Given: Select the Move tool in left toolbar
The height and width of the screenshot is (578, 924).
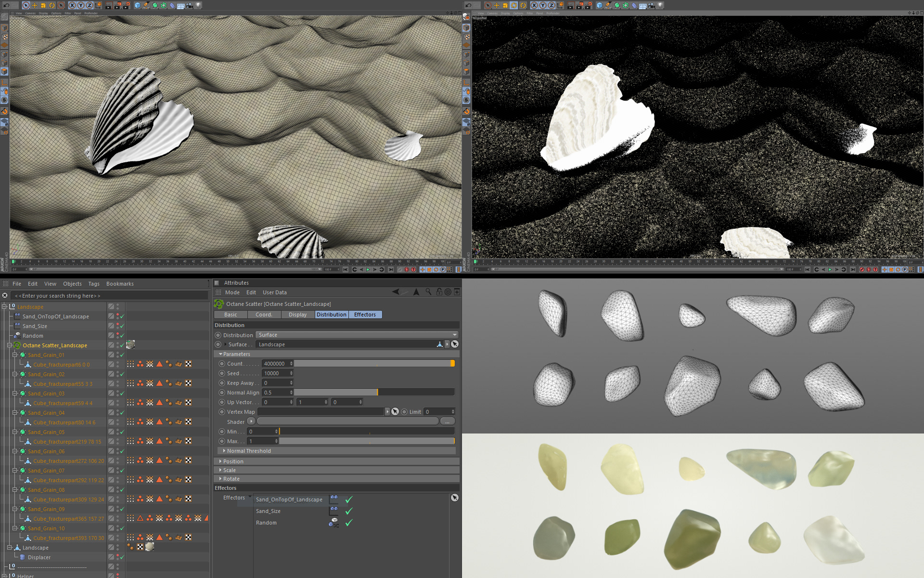Looking at the screenshot, I should (x=34, y=5).
